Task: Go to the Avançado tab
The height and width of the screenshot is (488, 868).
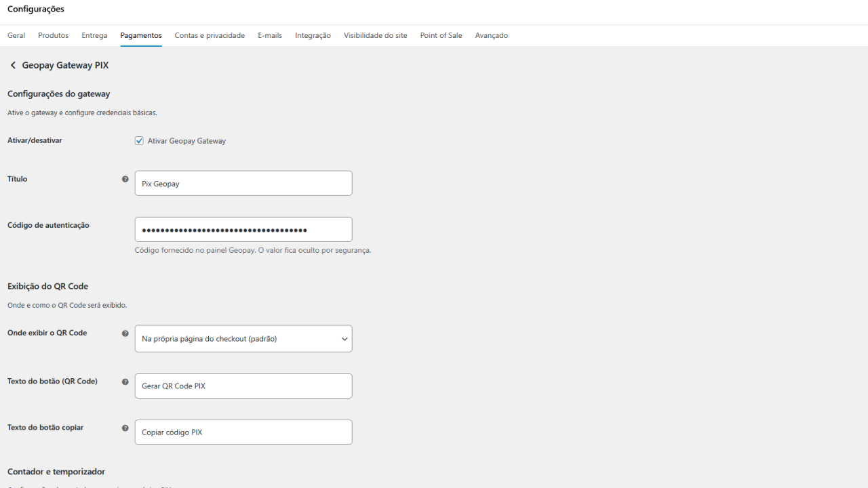Action: 492,35
